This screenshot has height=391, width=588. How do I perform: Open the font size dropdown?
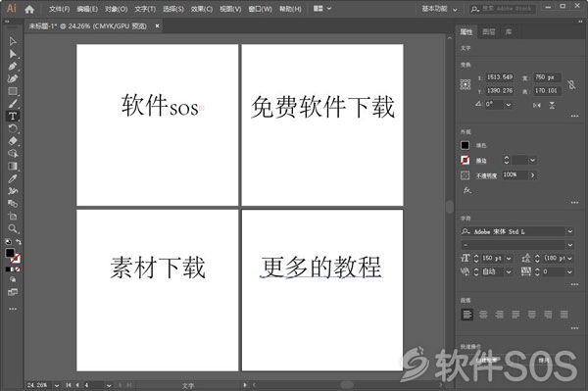point(509,259)
